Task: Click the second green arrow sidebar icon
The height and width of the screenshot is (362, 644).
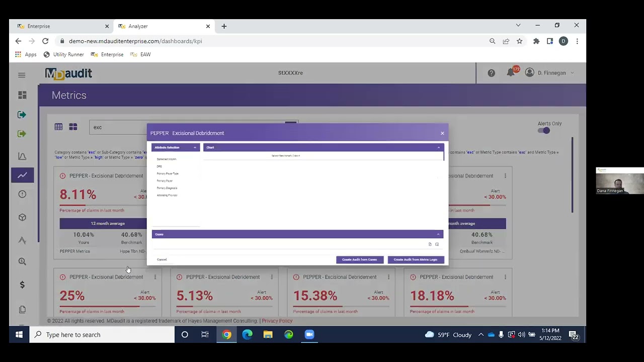Action: coord(22,134)
